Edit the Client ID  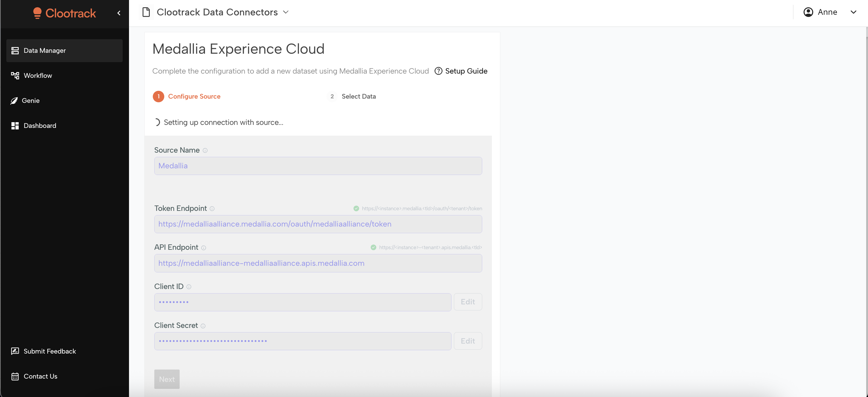468,302
